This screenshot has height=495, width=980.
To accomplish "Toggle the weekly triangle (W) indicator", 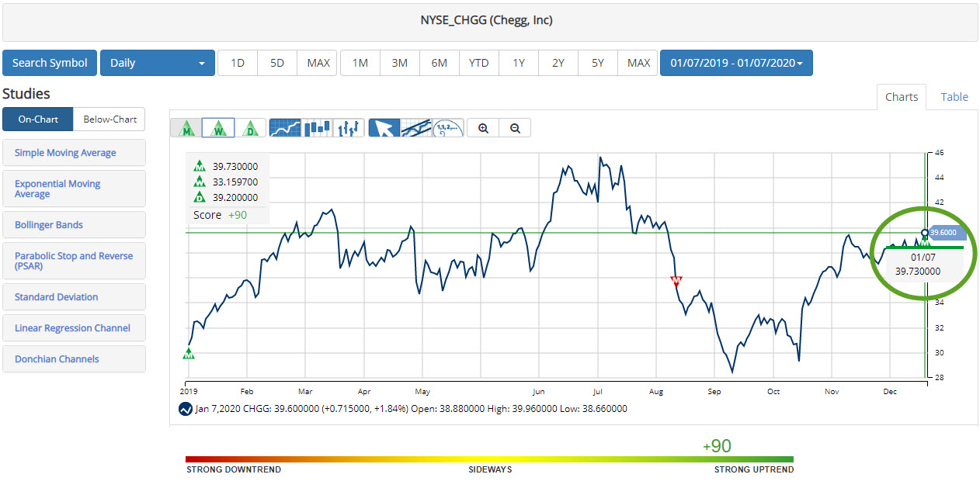I will click(218, 128).
